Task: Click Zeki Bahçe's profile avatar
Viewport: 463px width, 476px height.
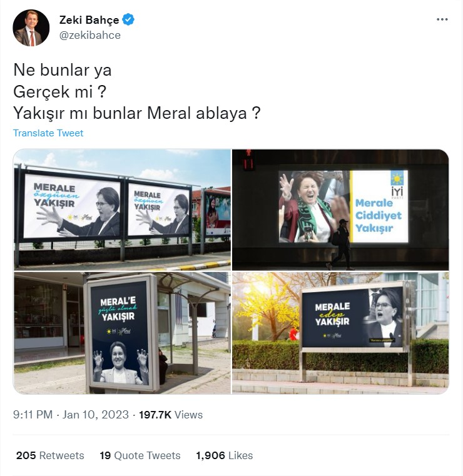Action: pos(31,28)
